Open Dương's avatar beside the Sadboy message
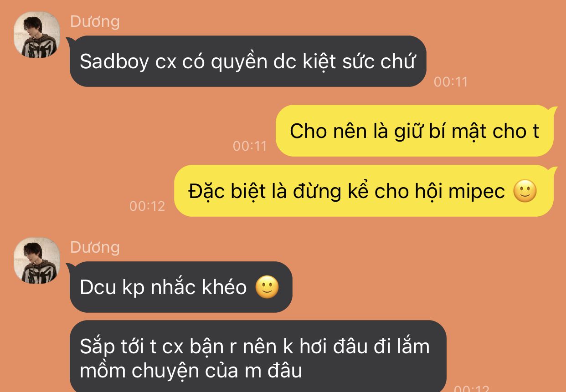 click(x=37, y=35)
